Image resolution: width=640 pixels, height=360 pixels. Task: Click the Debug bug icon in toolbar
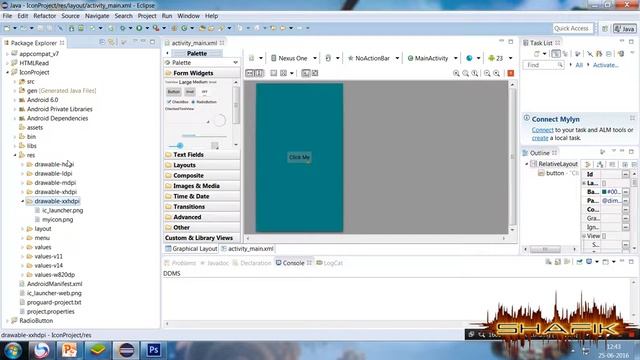click(122, 28)
